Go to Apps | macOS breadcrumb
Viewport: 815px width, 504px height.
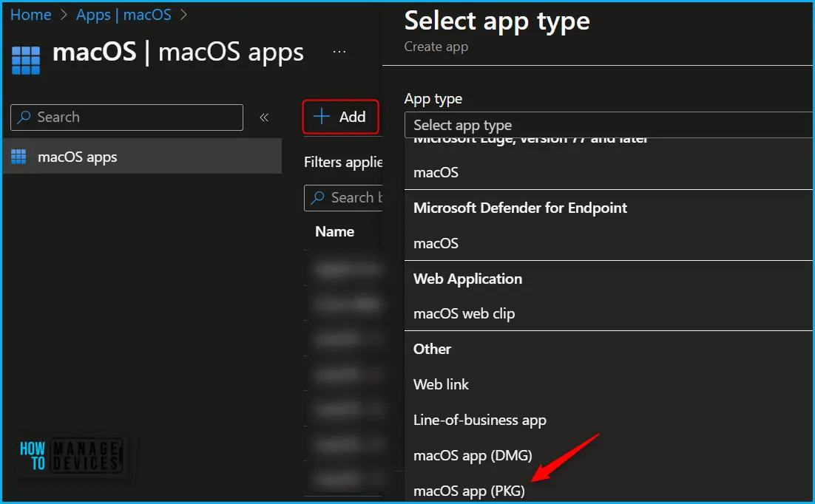pos(124,15)
